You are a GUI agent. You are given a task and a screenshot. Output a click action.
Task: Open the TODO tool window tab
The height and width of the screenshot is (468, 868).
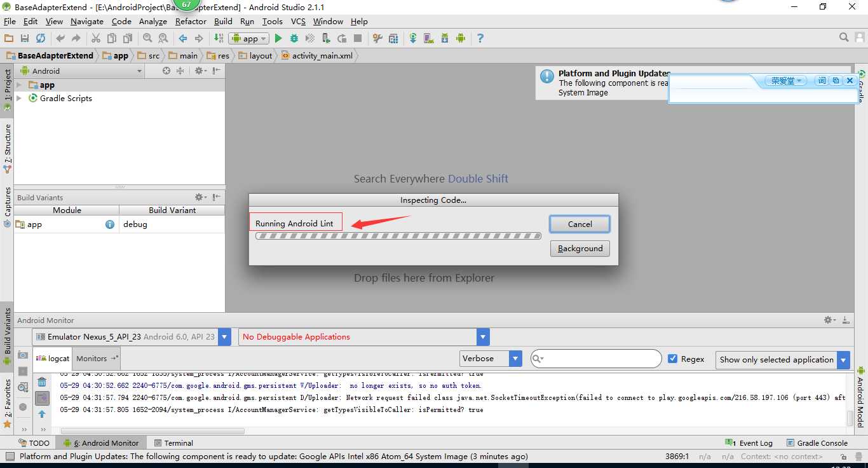pos(34,443)
